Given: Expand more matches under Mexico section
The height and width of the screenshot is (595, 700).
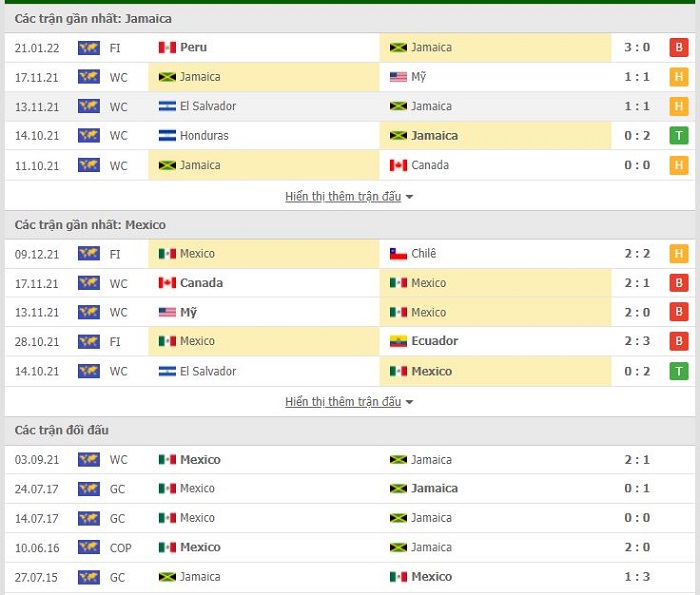Looking at the screenshot, I should pyautogui.click(x=343, y=402).
